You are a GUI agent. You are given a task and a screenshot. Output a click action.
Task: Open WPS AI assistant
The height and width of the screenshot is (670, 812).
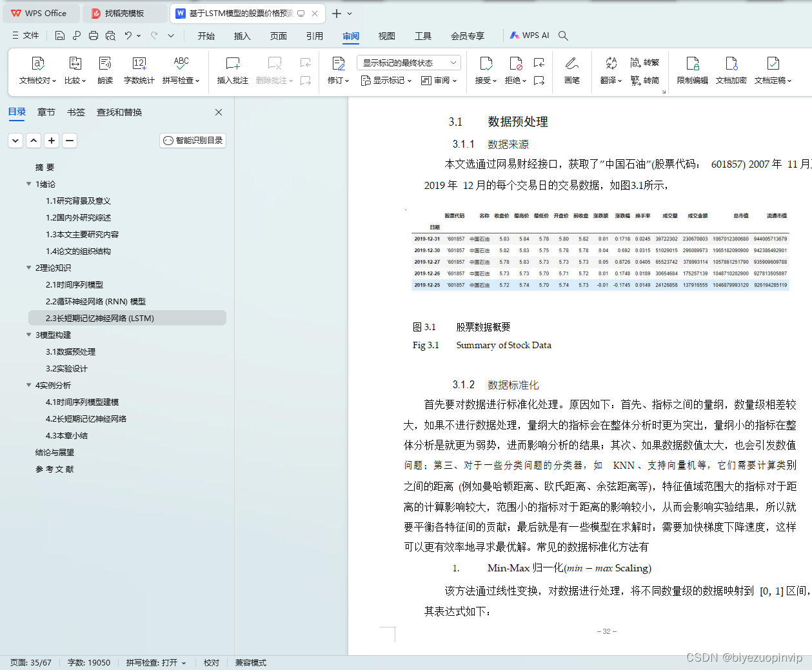(x=530, y=35)
